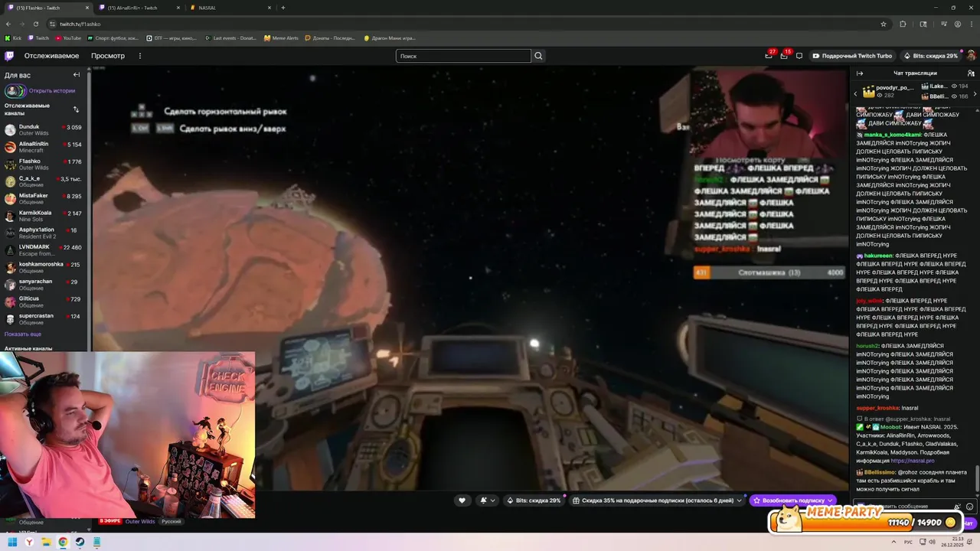The image size is (980, 551).
Task: Open MistaFaker channel in sidebar
Action: tap(45, 199)
